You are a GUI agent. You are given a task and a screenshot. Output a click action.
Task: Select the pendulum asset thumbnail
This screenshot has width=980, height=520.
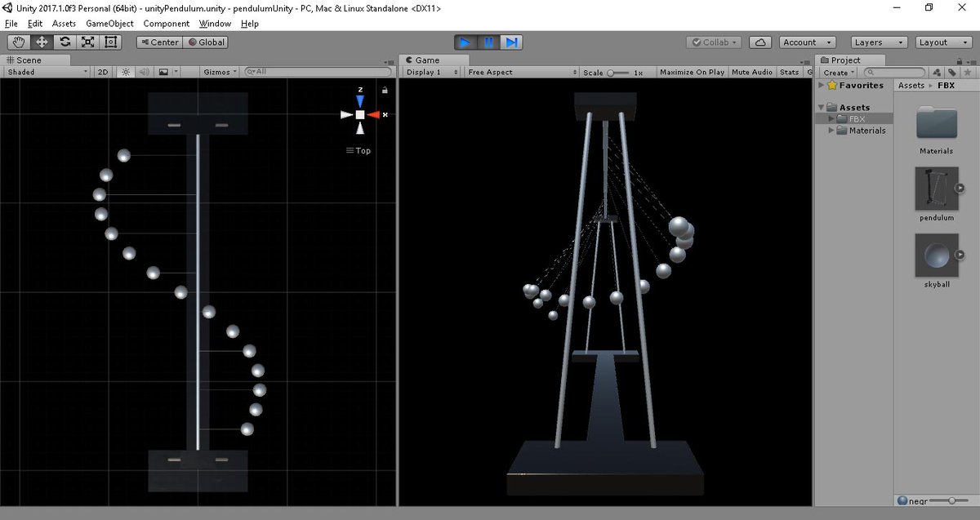click(x=936, y=189)
